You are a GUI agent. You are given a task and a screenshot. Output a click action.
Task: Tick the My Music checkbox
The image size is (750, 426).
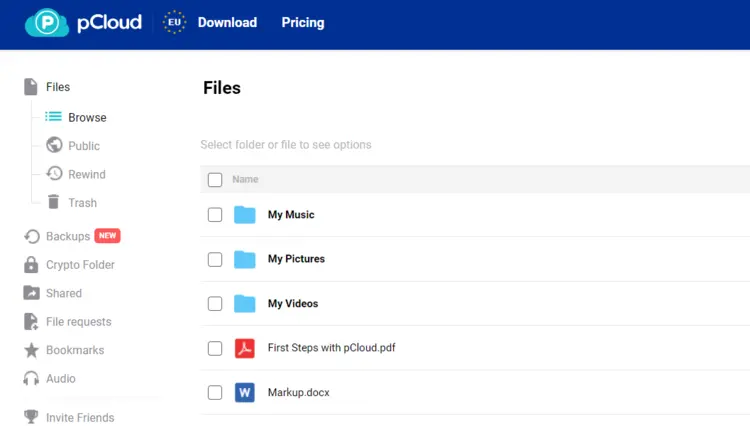pyautogui.click(x=215, y=215)
